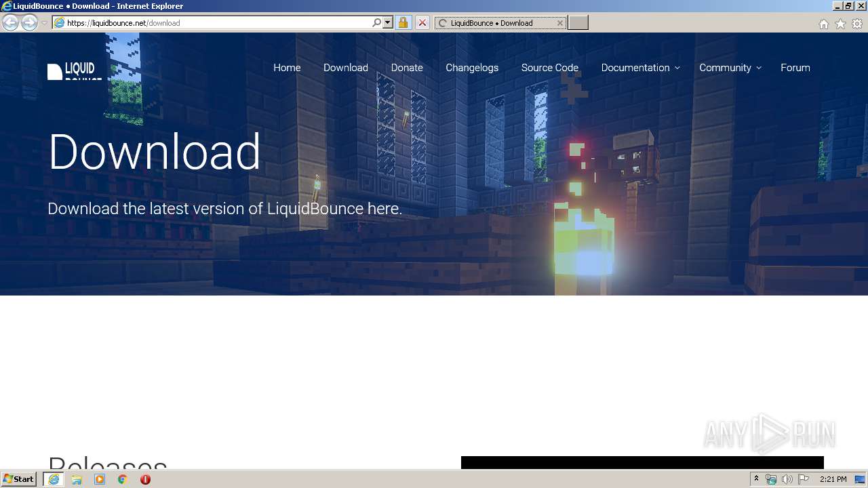868x488 pixels.
Task: Open Favorites star icon
Action: [840, 24]
